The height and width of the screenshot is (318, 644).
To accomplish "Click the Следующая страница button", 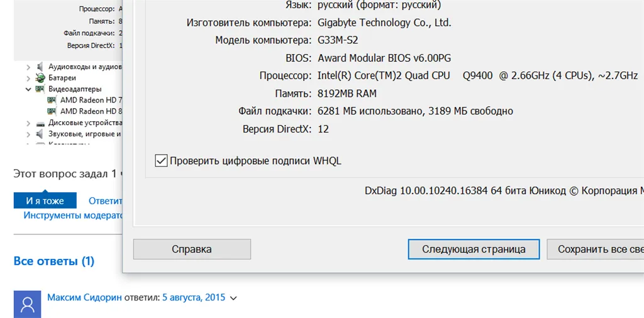I will [x=474, y=249].
